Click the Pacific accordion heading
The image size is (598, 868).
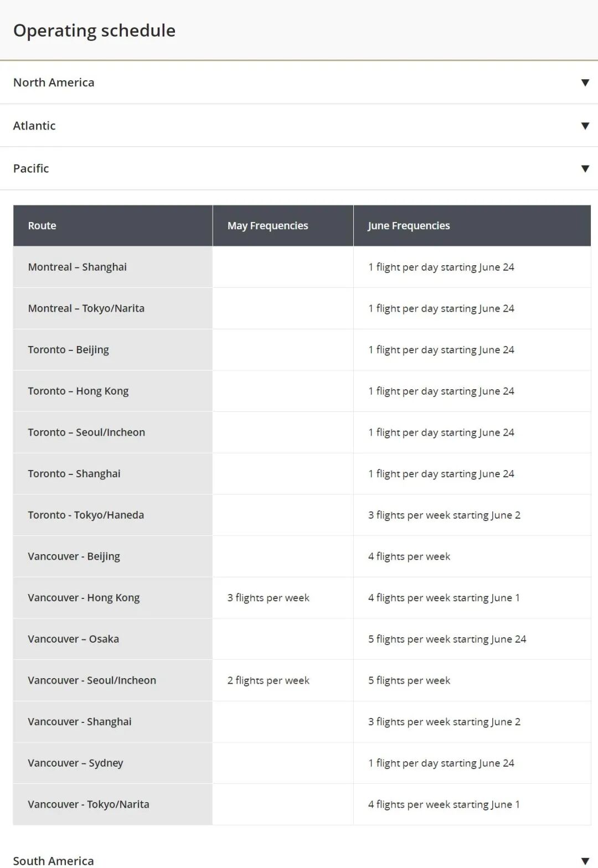31,168
